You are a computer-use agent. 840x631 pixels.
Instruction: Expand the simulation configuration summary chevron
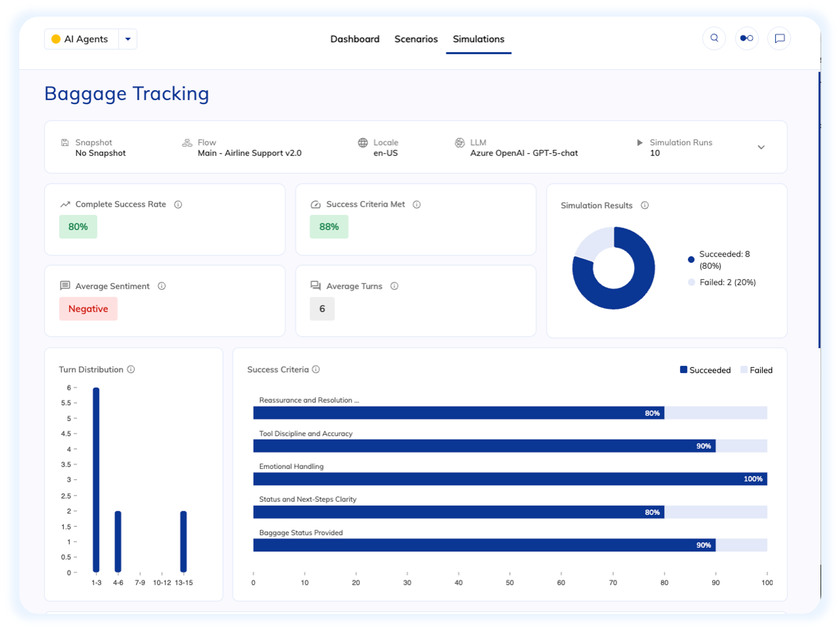click(x=761, y=147)
